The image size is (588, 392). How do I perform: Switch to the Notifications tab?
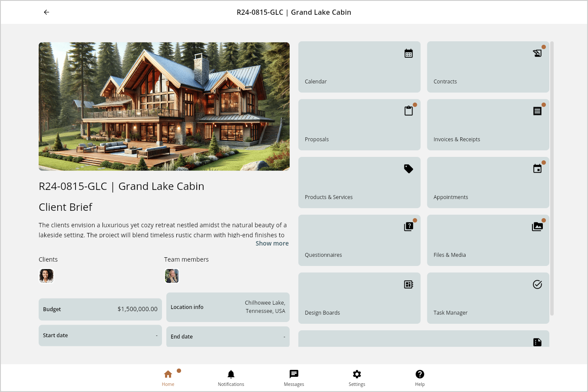[231, 378]
